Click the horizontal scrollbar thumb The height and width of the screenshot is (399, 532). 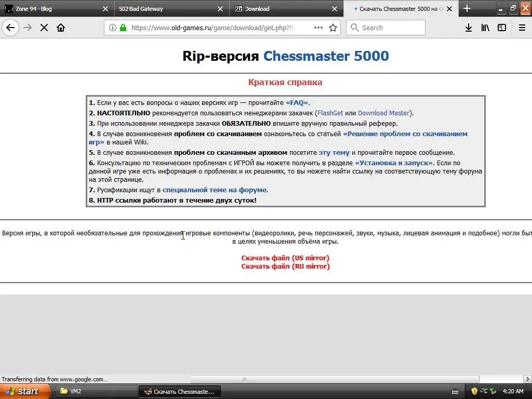coord(335,379)
